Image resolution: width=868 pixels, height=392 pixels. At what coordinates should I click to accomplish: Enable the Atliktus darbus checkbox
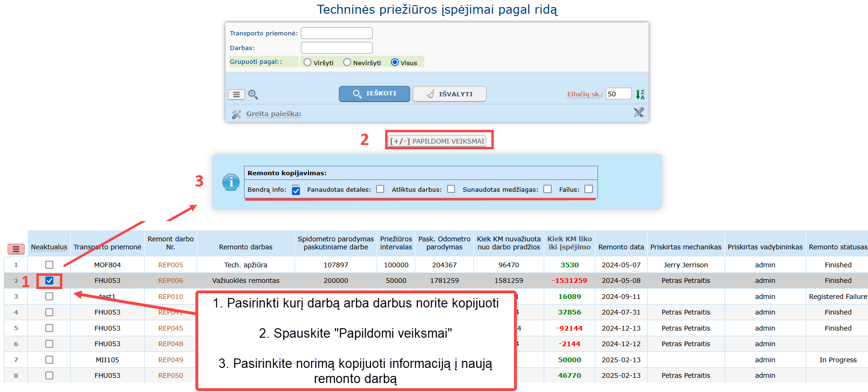[451, 189]
